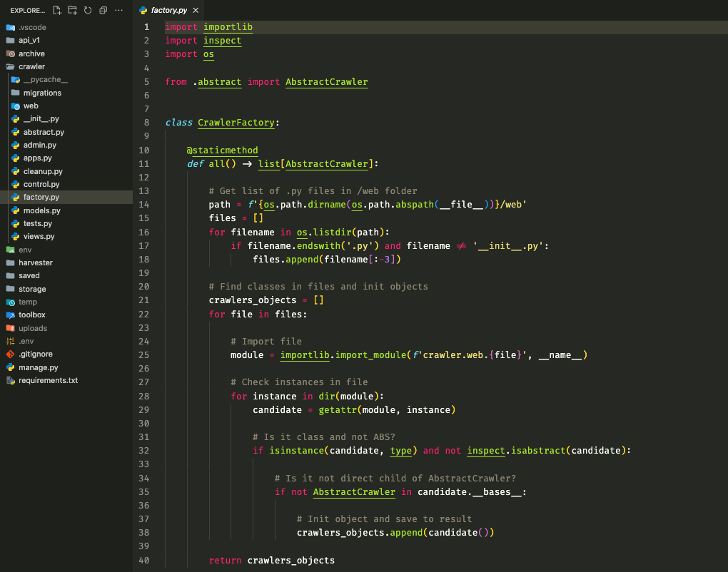The width and height of the screenshot is (728, 572).
Task: Expand the env folder
Action: coord(66,250)
